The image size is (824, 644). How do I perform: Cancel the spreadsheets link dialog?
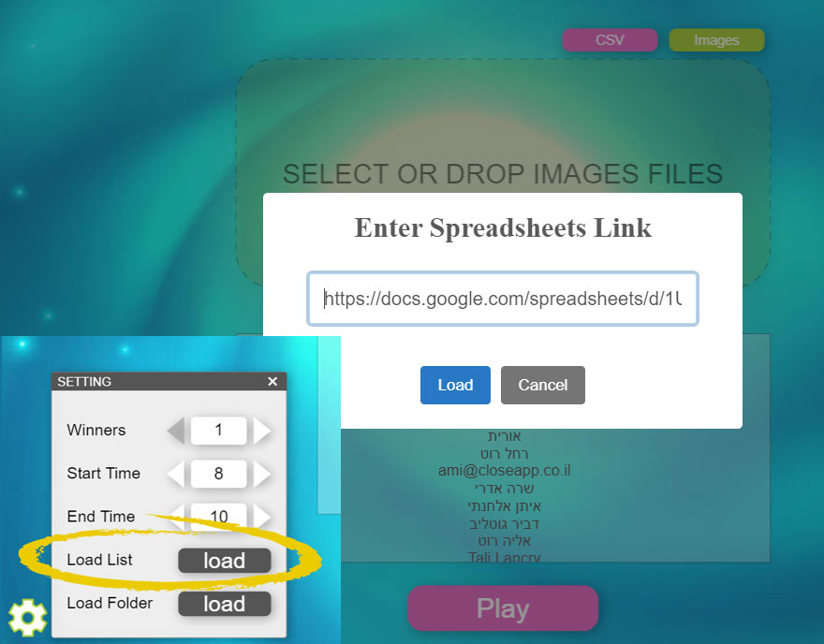click(x=542, y=385)
